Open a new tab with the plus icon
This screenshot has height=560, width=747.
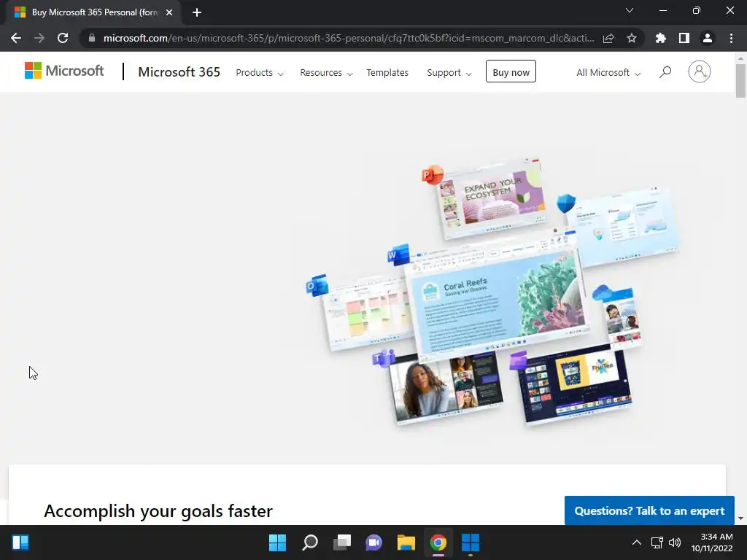(x=197, y=12)
